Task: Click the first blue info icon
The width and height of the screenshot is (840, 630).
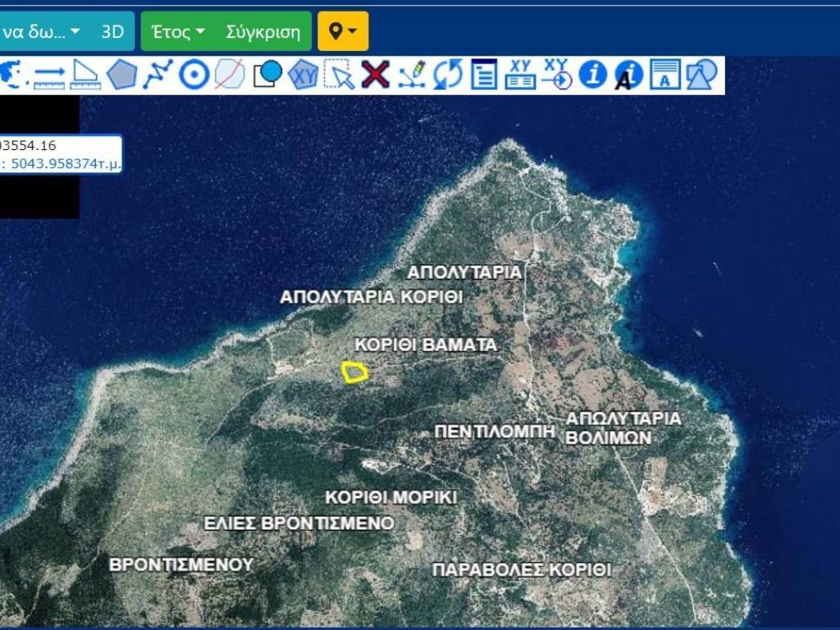Action: (592, 75)
